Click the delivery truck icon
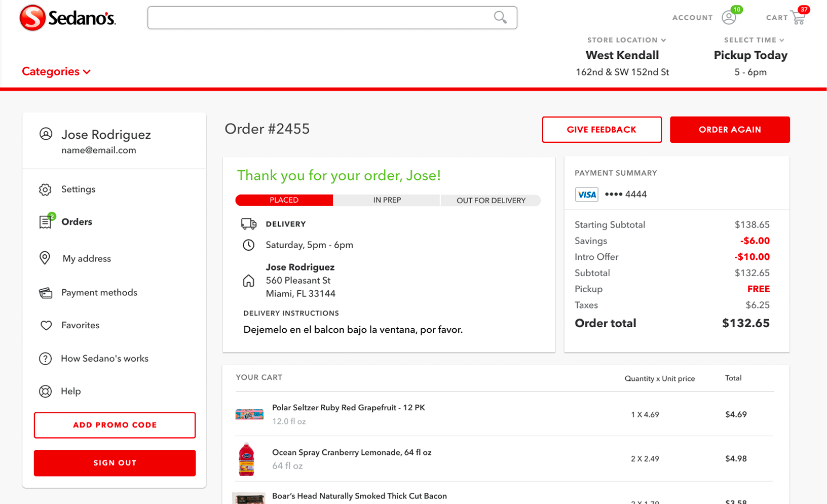 pos(248,224)
